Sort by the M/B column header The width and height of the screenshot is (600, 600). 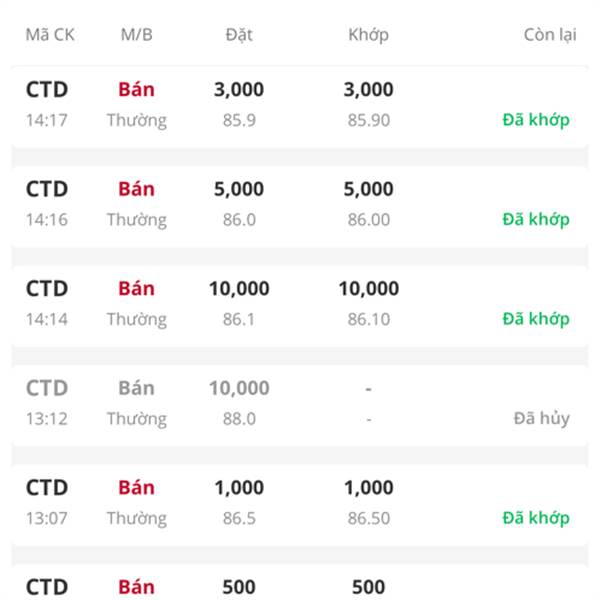[137, 35]
